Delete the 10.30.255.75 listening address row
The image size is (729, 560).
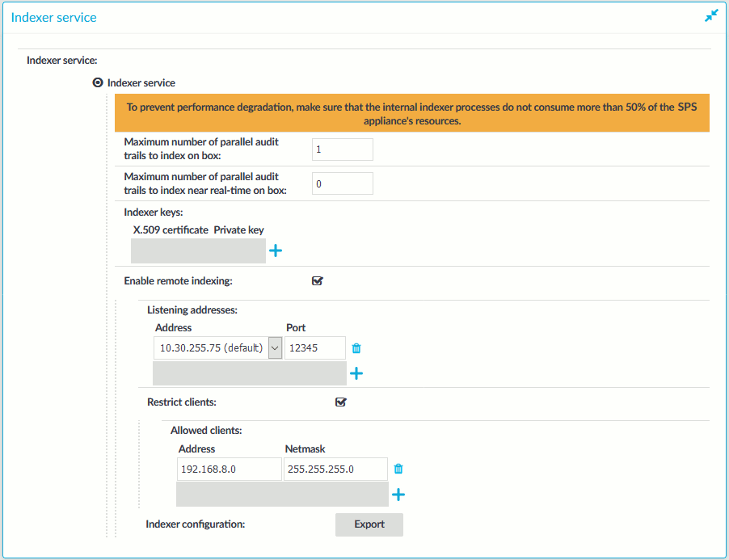point(356,348)
